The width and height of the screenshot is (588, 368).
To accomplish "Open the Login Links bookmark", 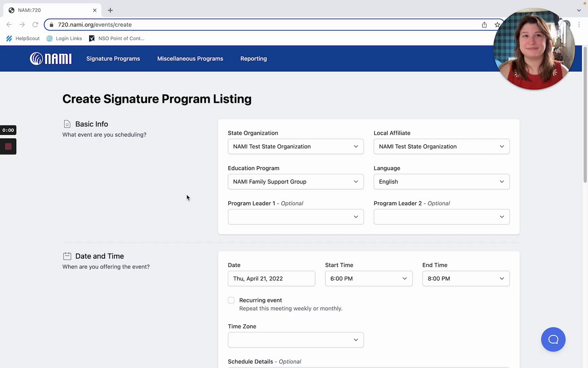I will (x=64, y=39).
